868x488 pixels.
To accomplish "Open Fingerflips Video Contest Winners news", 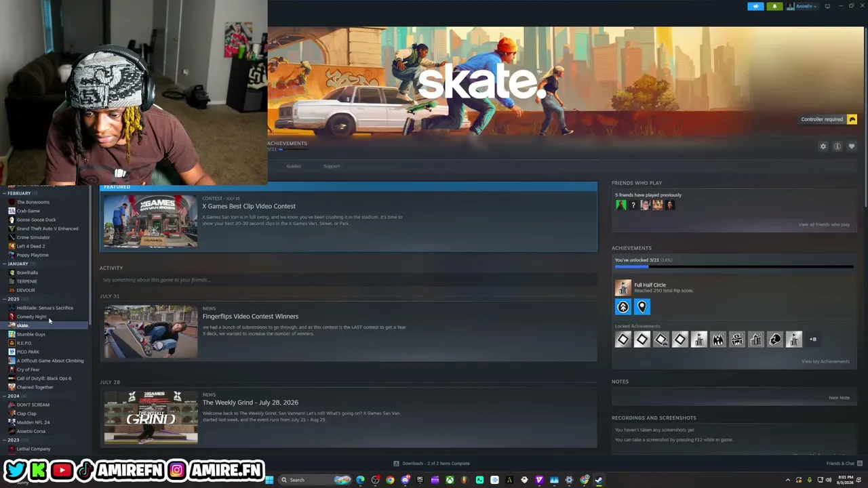I will pos(250,317).
